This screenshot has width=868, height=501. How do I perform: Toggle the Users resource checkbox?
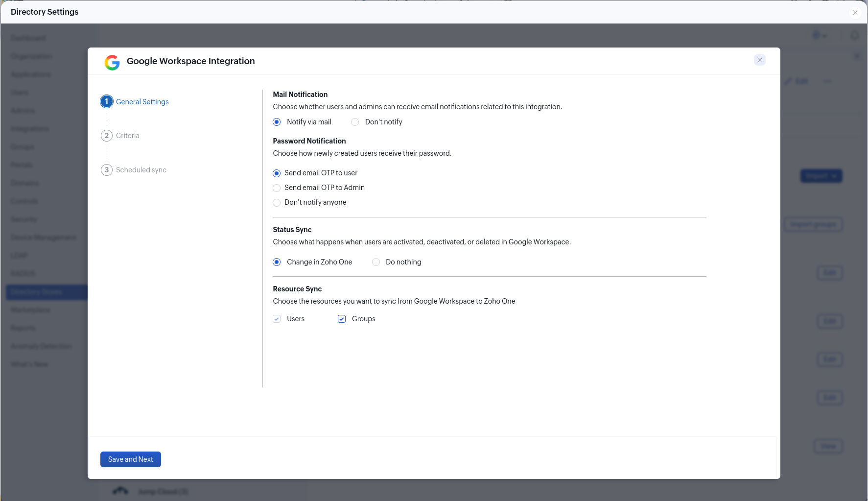click(x=277, y=319)
